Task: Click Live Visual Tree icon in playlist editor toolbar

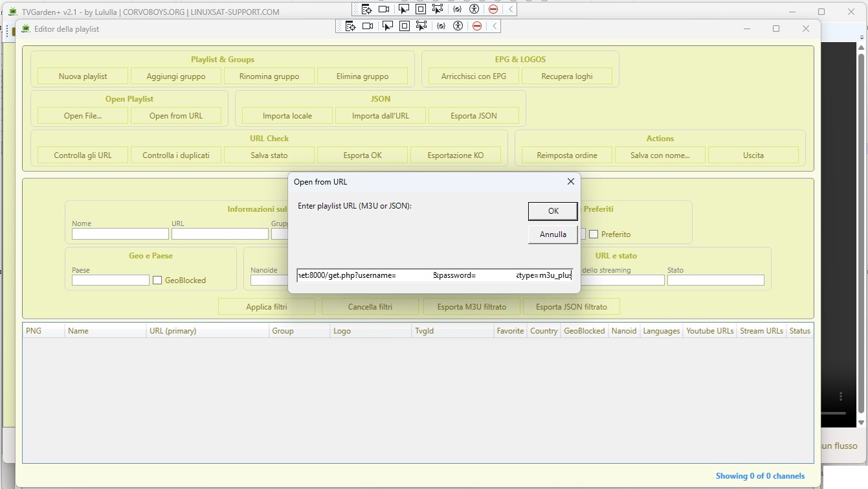Action: (x=350, y=26)
